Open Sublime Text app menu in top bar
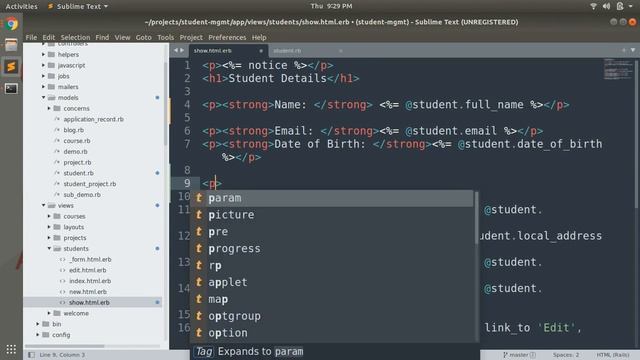Screen dimensions: 640x360 point(78,6)
